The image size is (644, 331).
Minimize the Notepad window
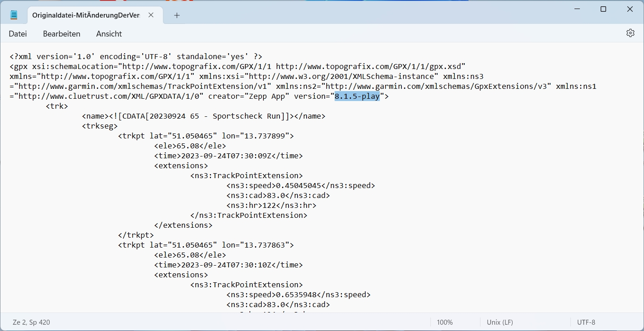click(578, 9)
